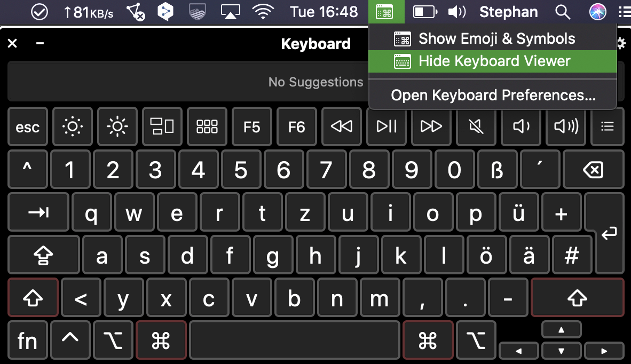Screen dimensions: 631x364
Task: Toggle the fn key
Action: [28, 341]
